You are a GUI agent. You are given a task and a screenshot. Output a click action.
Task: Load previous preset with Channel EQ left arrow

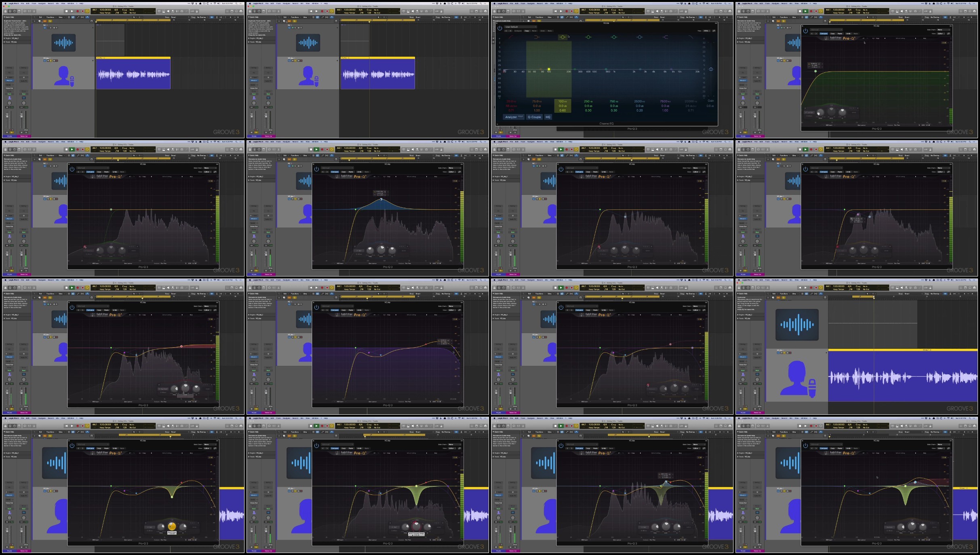[x=506, y=31]
